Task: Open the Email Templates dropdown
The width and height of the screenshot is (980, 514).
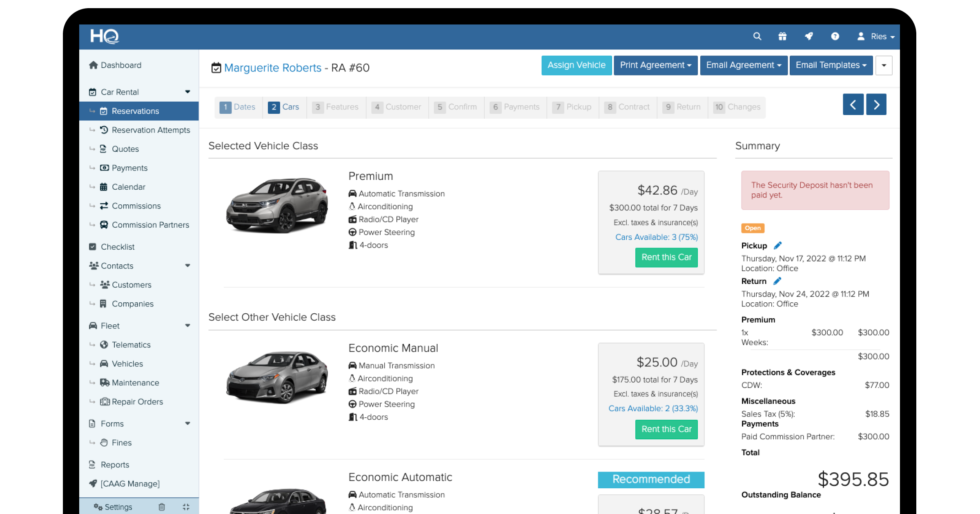Action: 831,65
